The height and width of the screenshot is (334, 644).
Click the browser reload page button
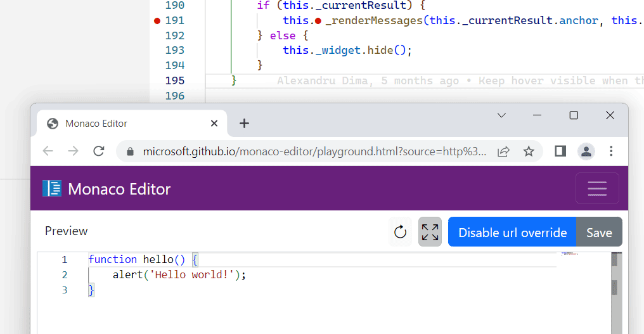click(x=98, y=151)
